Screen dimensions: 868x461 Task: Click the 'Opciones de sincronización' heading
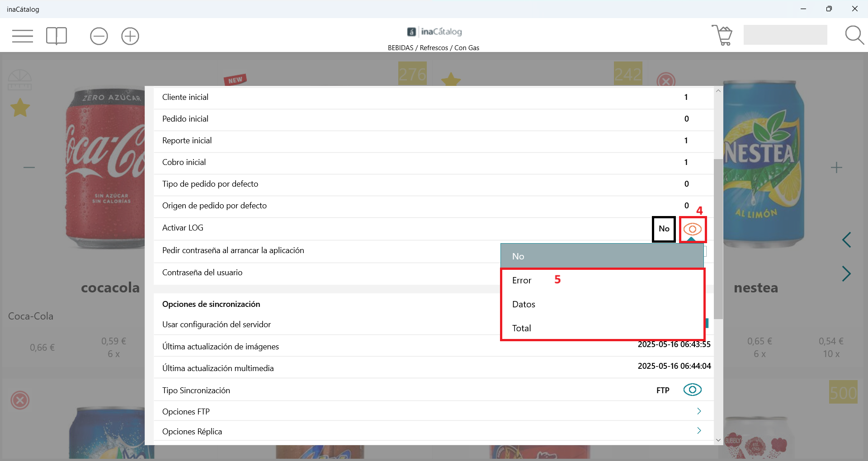click(x=211, y=304)
